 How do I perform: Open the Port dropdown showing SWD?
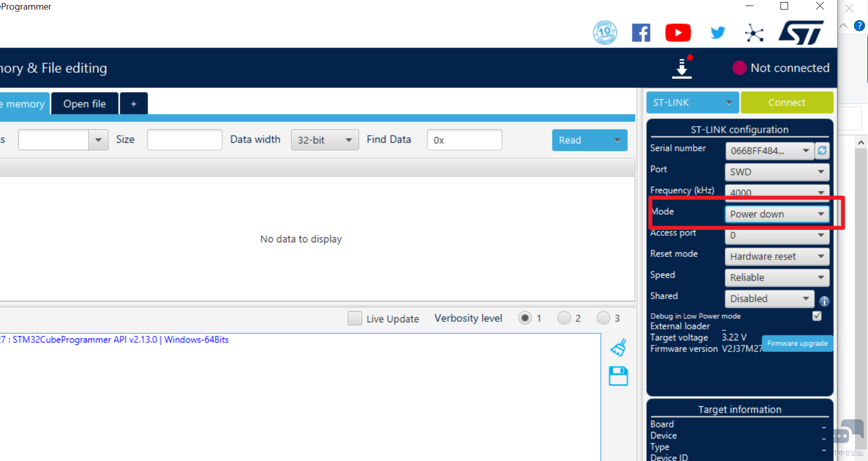[777, 172]
